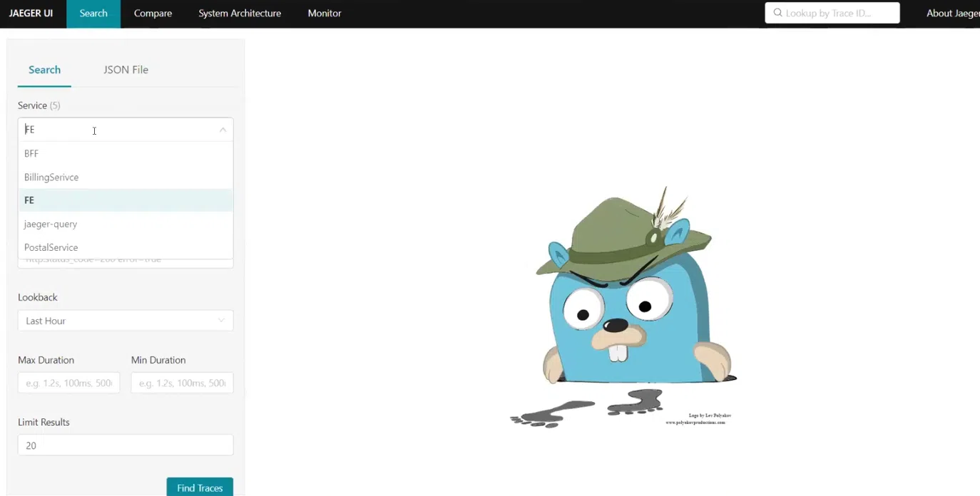980x496 pixels.
Task: Open the Search page in navbar
Action: 93,14
